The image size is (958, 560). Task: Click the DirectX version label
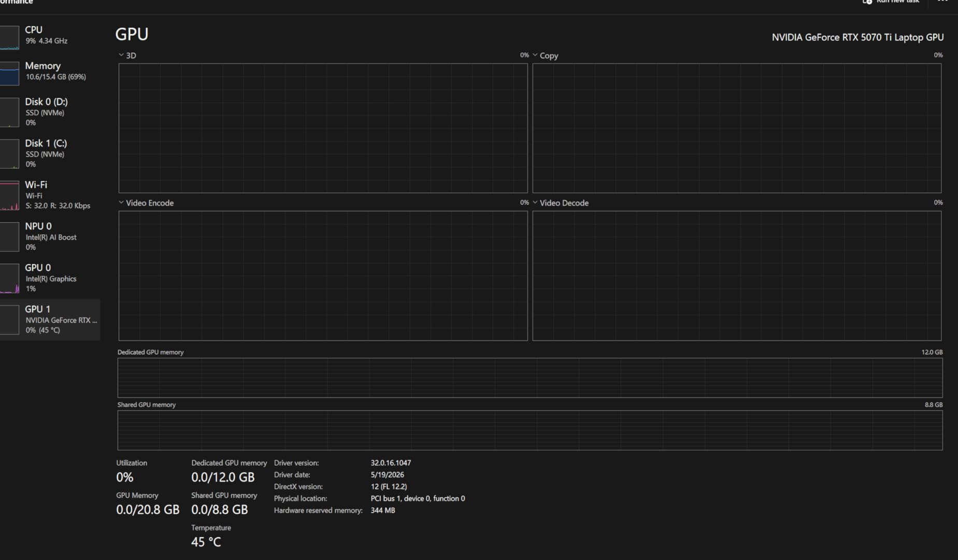[298, 487]
